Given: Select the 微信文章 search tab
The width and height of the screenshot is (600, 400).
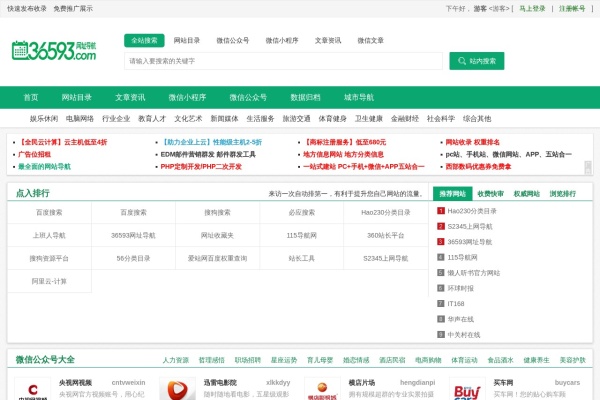Looking at the screenshot, I should [370, 40].
